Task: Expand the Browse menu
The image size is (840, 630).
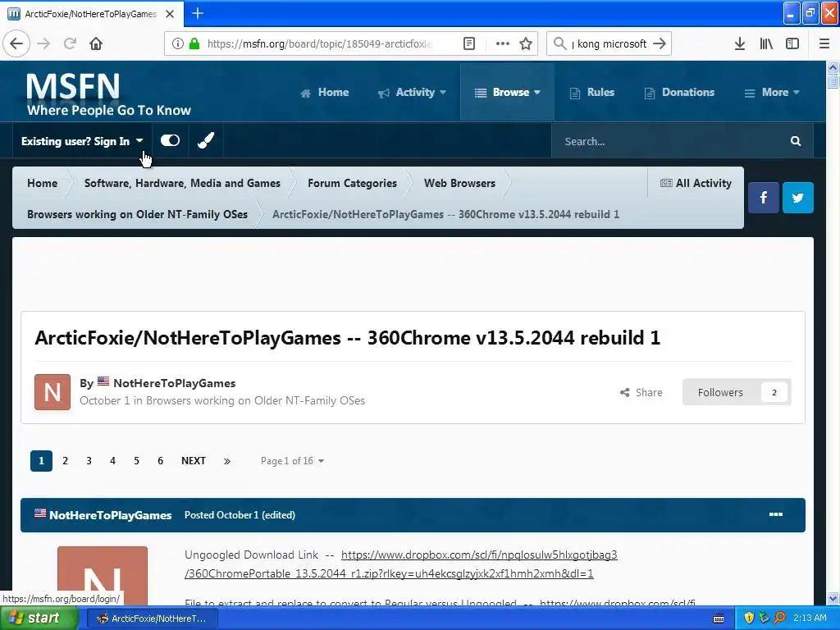Action: (507, 92)
